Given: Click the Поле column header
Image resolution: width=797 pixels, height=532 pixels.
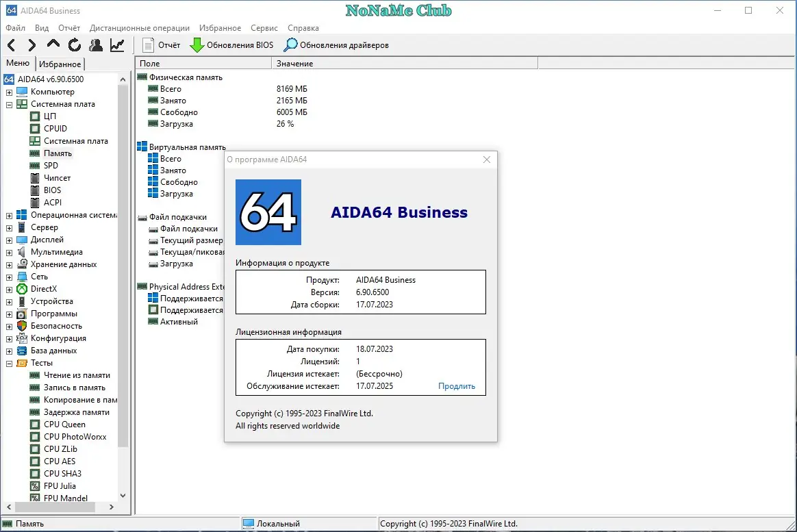Looking at the screenshot, I should (203, 64).
